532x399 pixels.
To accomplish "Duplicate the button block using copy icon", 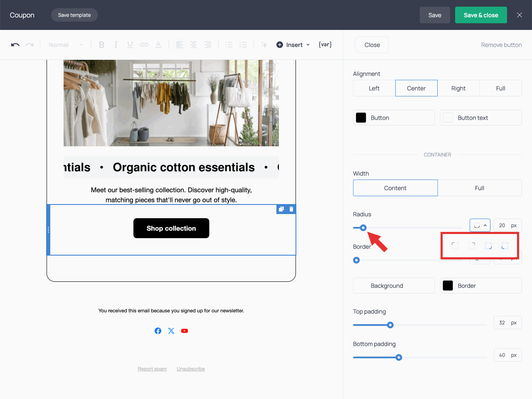I will [281, 209].
